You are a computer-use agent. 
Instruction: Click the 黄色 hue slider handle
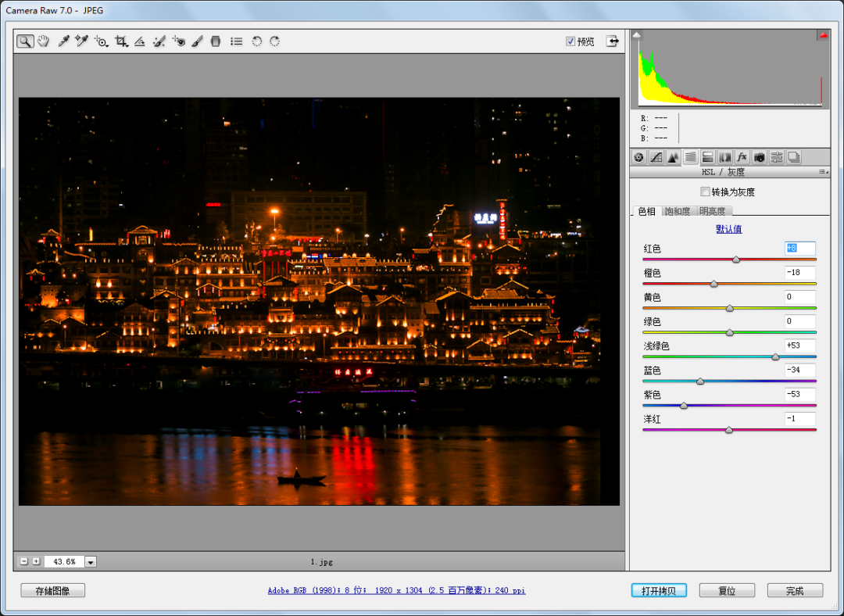[729, 308]
